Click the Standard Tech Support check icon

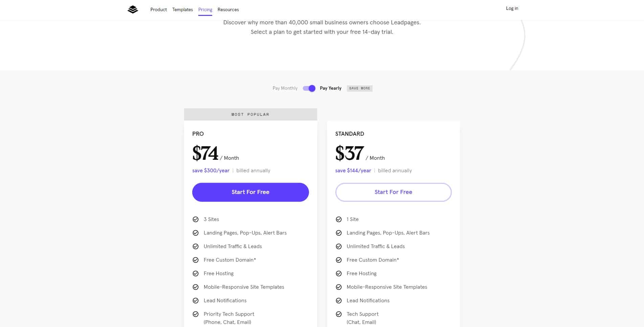(x=339, y=314)
